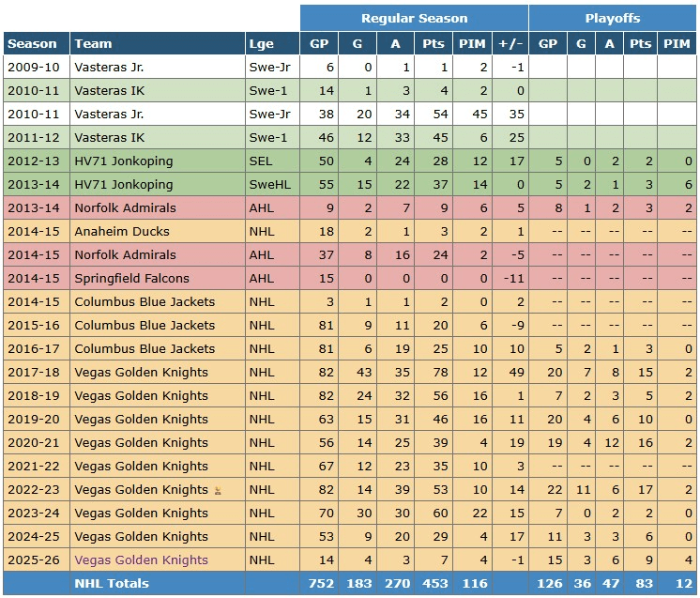Click the SEL league cell
This screenshot has height=598, width=700.
pos(272,161)
